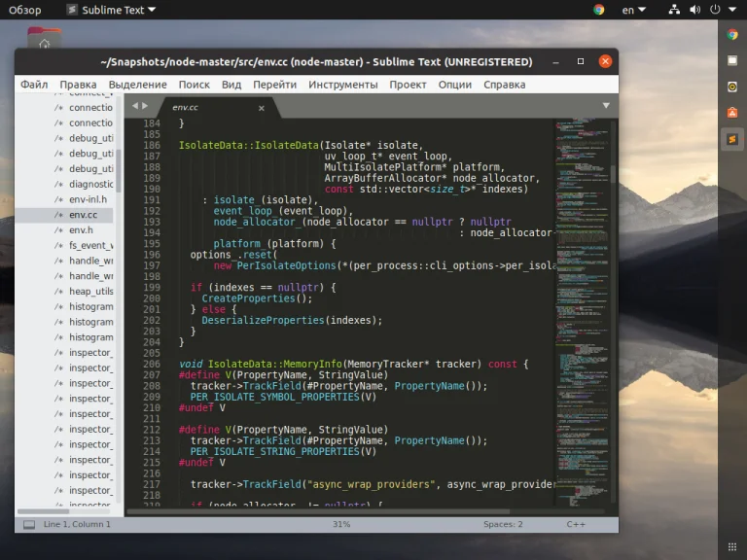Click the Files icon in the dock
The width and height of the screenshot is (747, 560).
(x=732, y=60)
